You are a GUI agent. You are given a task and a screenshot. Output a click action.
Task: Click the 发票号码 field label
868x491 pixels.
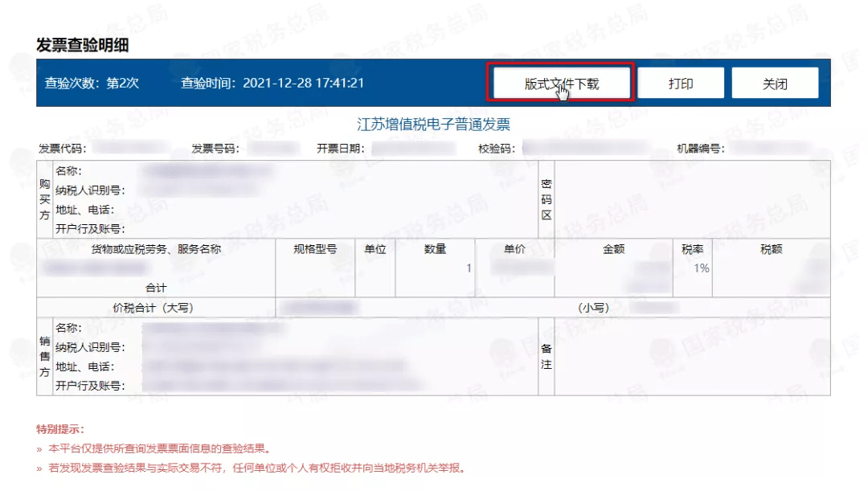pos(215,149)
